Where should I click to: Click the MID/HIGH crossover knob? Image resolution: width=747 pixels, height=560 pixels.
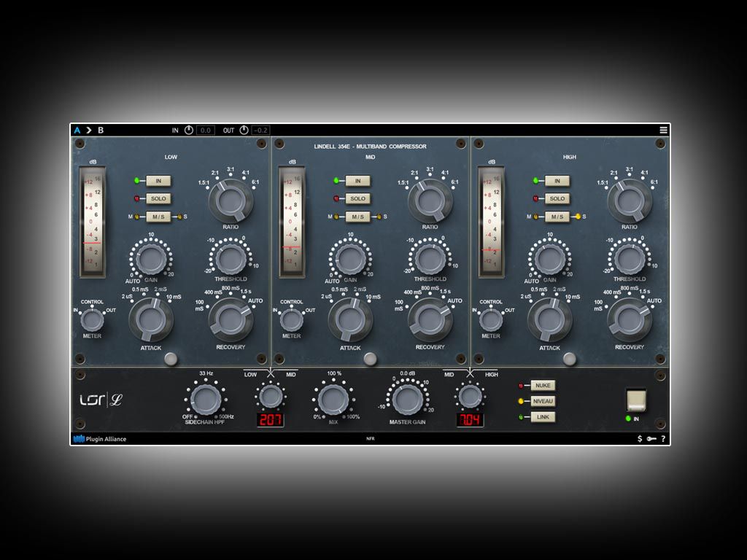point(471,396)
